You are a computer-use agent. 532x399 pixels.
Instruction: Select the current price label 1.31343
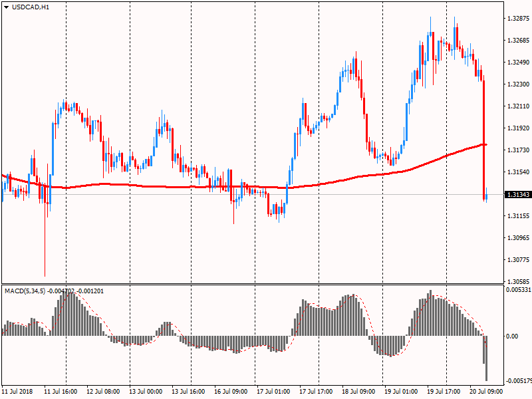point(518,195)
